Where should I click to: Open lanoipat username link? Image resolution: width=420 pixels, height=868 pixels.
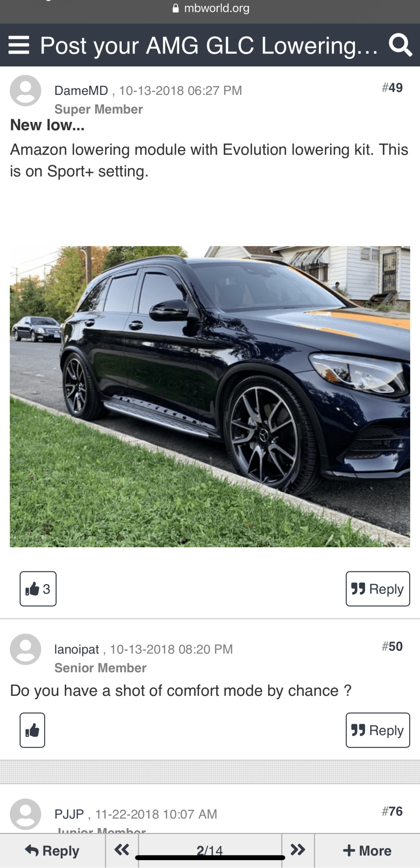coord(77,649)
